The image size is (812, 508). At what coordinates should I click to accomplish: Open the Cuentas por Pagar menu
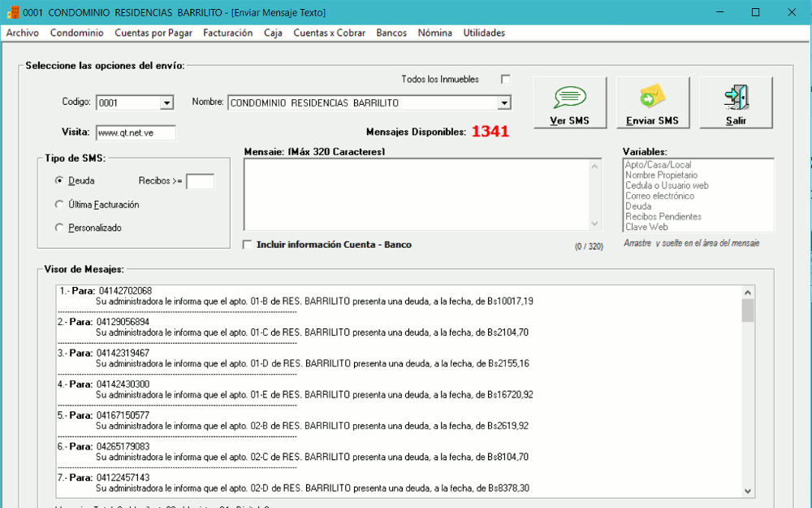point(153,33)
